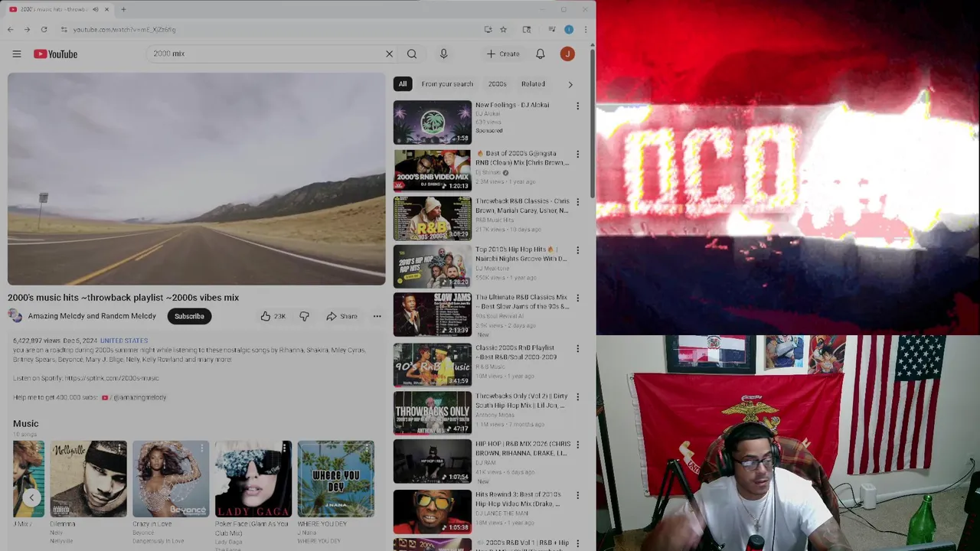The width and height of the screenshot is (980, 551).
Task: Click browser forward arrow
Action: tap(27, 29)
